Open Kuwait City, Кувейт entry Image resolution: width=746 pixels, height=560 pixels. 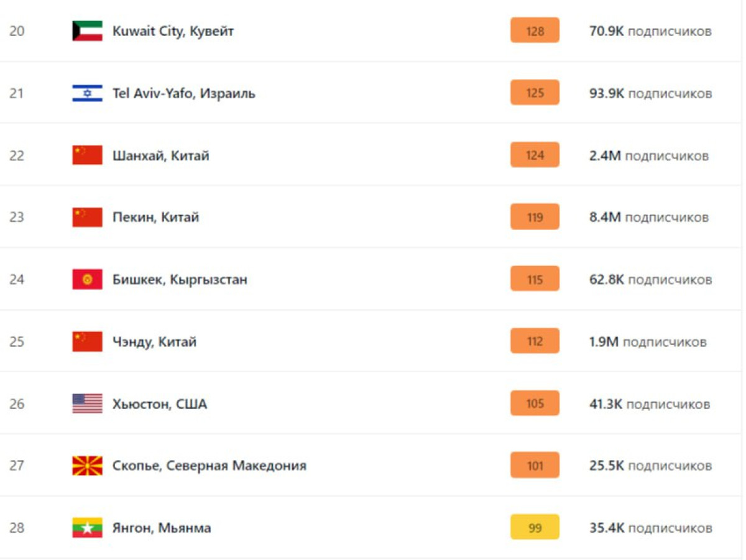[173, 31]
